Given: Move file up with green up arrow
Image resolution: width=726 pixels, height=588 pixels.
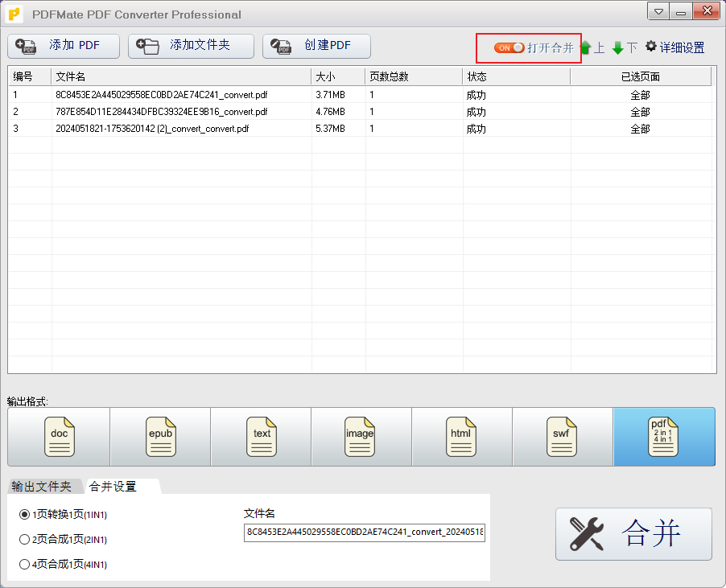Looking at the screenshot, I should click(x=586, y=47).
